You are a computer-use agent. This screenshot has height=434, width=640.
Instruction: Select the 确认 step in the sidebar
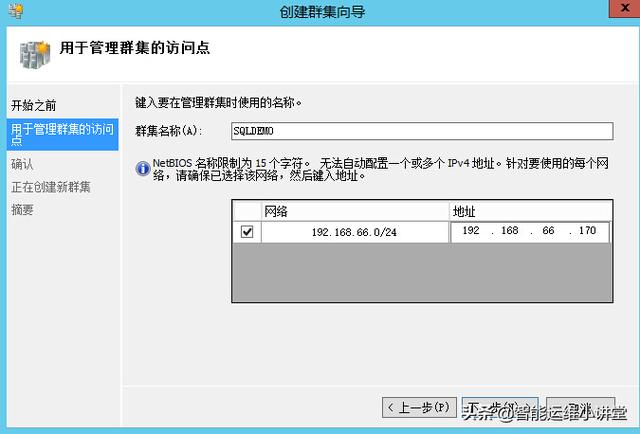click(22, 164)
